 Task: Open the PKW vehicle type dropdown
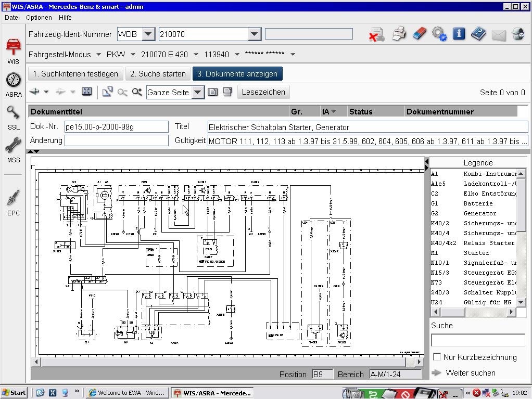pos(133,54)
